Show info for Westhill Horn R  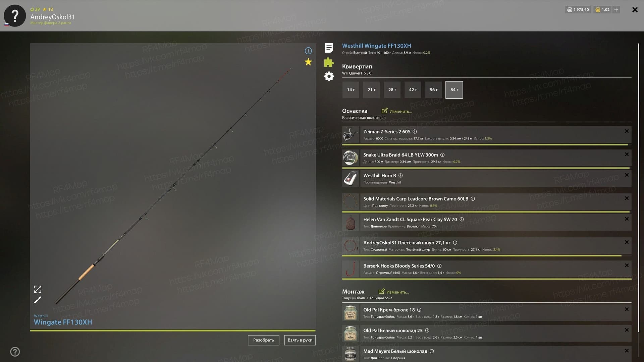(x=400, y=176)
